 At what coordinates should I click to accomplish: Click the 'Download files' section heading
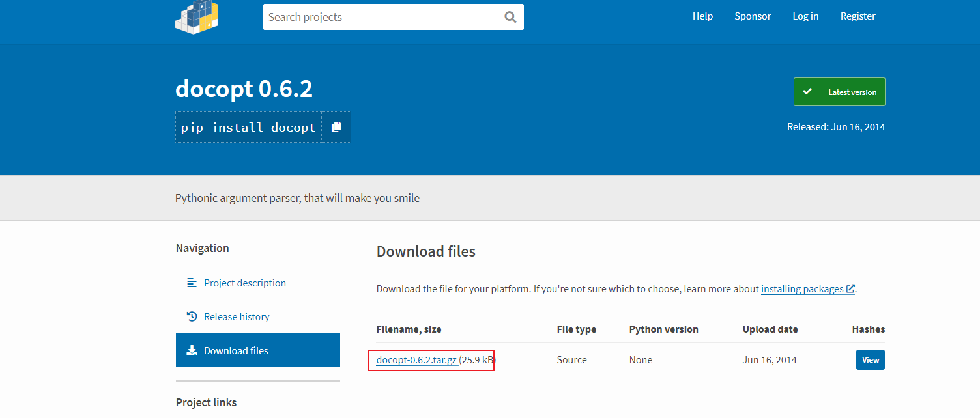tap(426, 251)
